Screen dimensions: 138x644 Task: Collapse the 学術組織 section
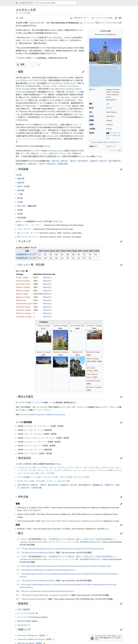(x=17, y=169)
